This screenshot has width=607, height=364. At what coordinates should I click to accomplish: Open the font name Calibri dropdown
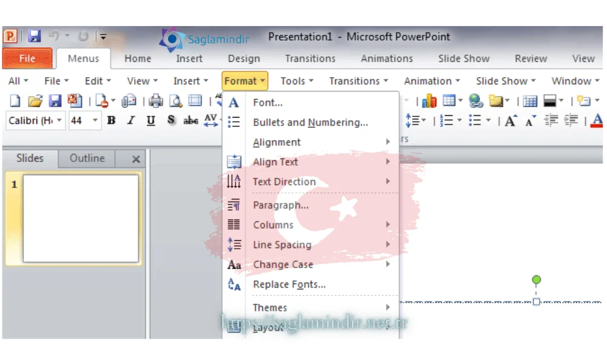[59, 120]
